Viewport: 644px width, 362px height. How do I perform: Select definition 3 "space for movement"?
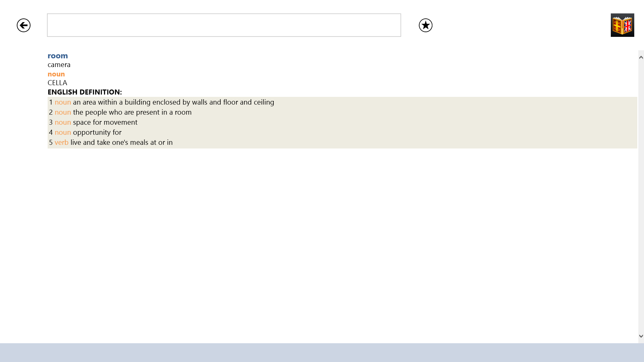(x=105, y=122)
